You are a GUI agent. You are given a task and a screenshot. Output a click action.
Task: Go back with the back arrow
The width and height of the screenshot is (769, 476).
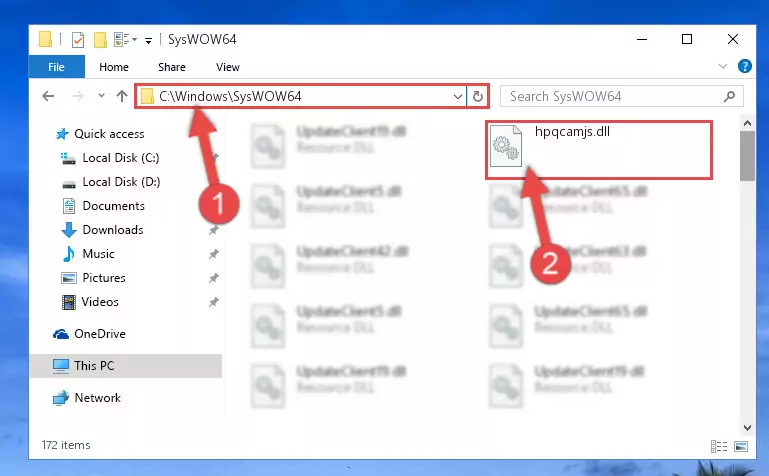(x=48, y=96)
